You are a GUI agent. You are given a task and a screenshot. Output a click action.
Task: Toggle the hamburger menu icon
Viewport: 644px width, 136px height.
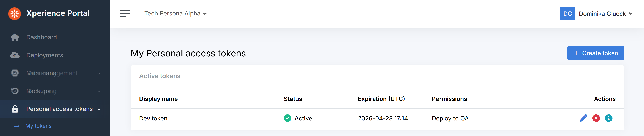tap(125, 13)
